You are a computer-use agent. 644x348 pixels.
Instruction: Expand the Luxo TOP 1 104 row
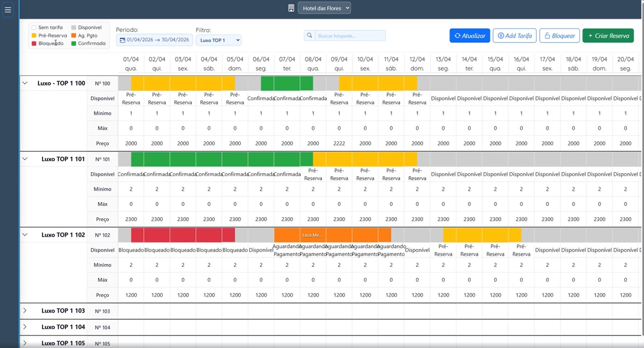[25, 327]
